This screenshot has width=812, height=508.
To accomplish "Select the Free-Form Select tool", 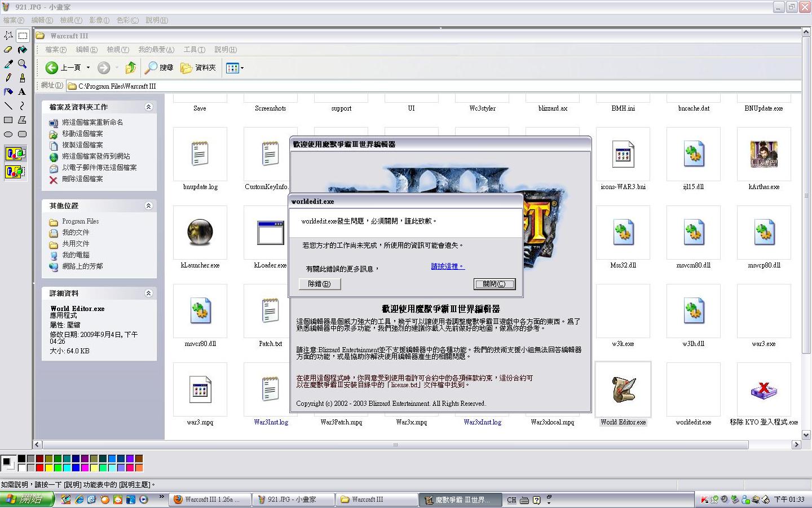I will [x=8, y=36].
